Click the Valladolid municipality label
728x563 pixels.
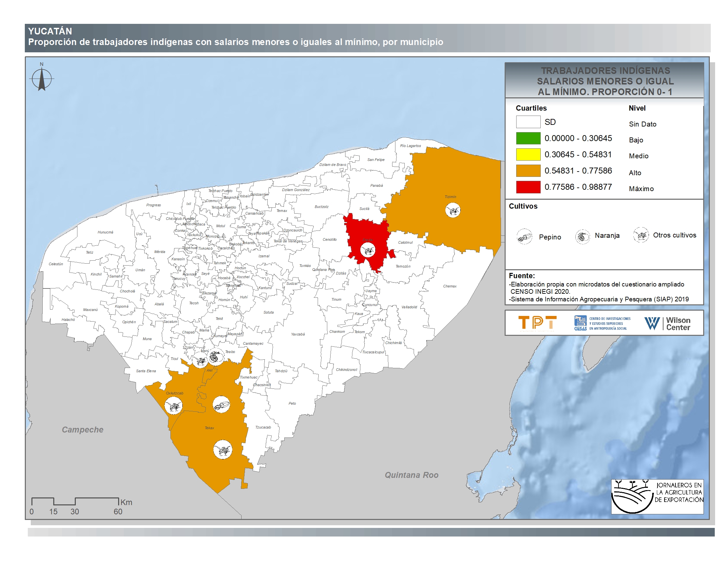[409, 307]
